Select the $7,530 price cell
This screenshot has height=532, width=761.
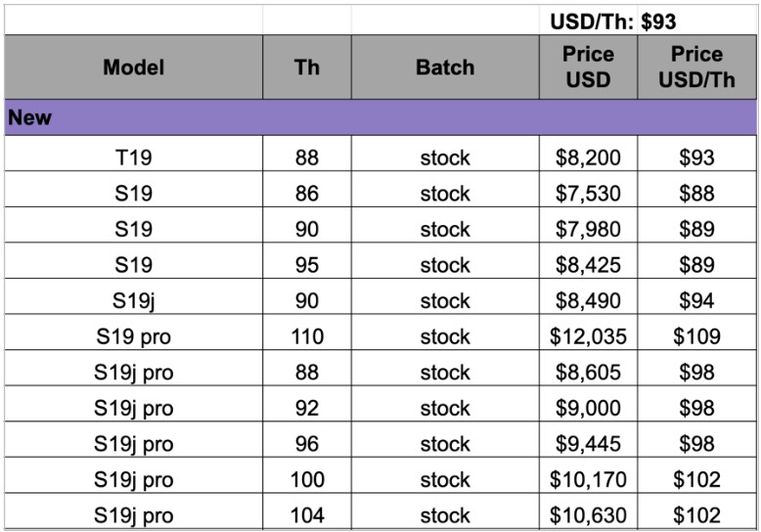point(588,194)
